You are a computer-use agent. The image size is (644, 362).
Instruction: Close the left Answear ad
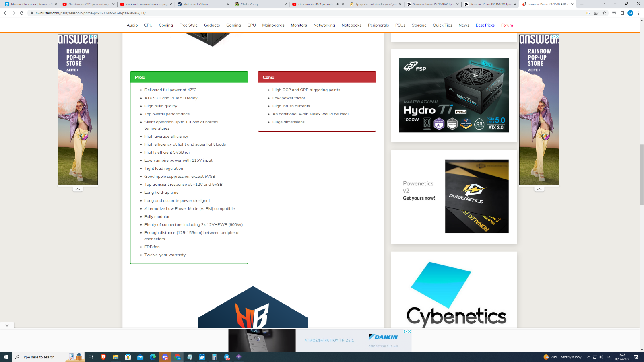point(96,36)
